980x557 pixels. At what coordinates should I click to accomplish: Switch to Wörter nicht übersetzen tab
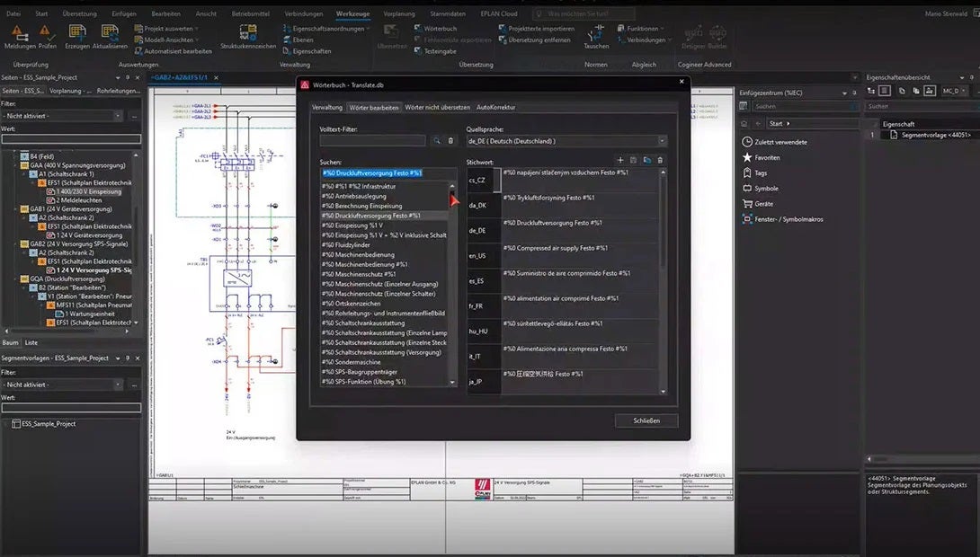tap(437, 107)
